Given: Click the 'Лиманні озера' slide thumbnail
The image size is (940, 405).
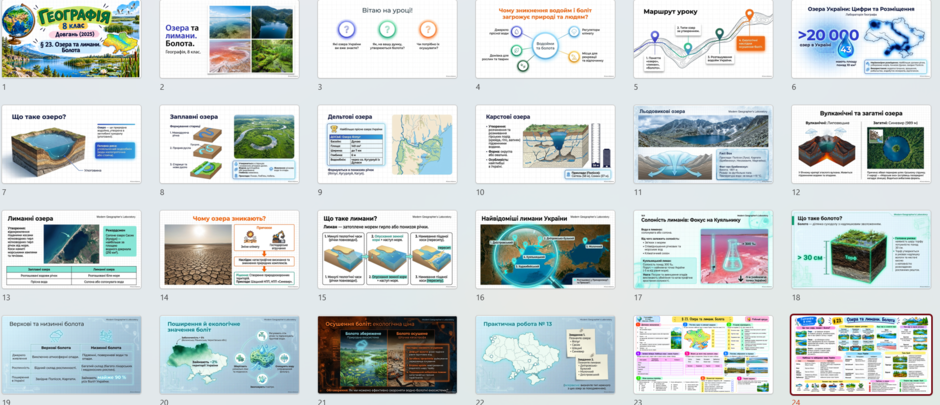Looking at the screenshot, I should [x=71, y=249].
